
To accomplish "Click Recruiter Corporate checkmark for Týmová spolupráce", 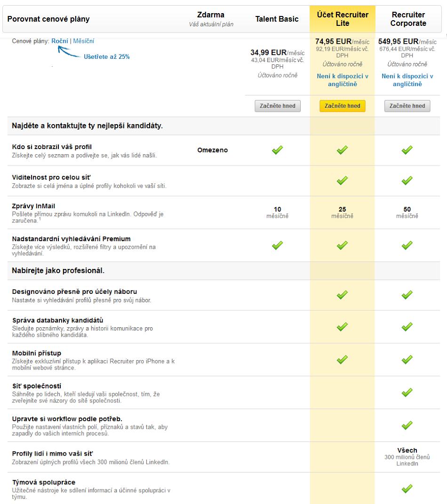I will [407, 488].
